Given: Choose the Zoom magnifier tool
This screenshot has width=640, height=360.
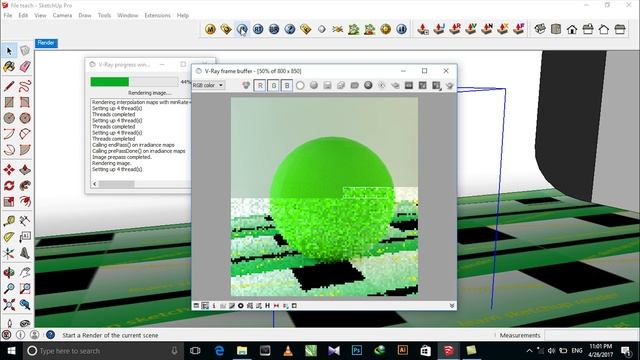Looking at the screenshot, I should (9, 289).
